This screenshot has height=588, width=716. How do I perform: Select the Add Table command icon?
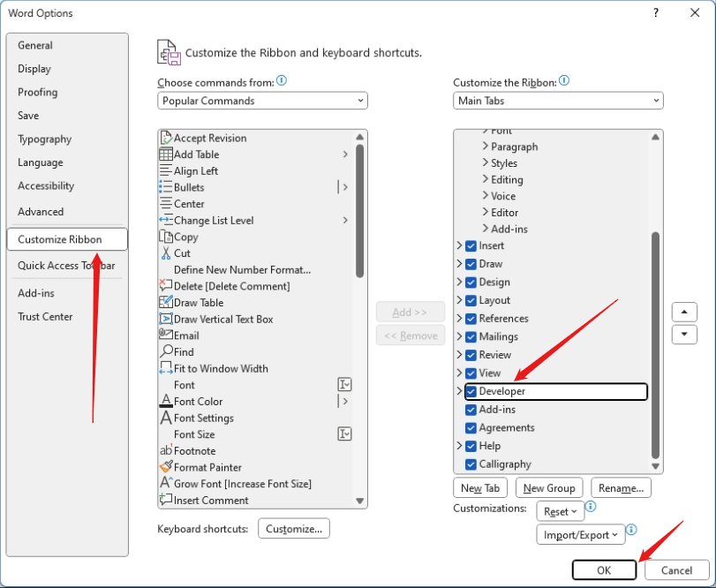[x=166, y=155]
